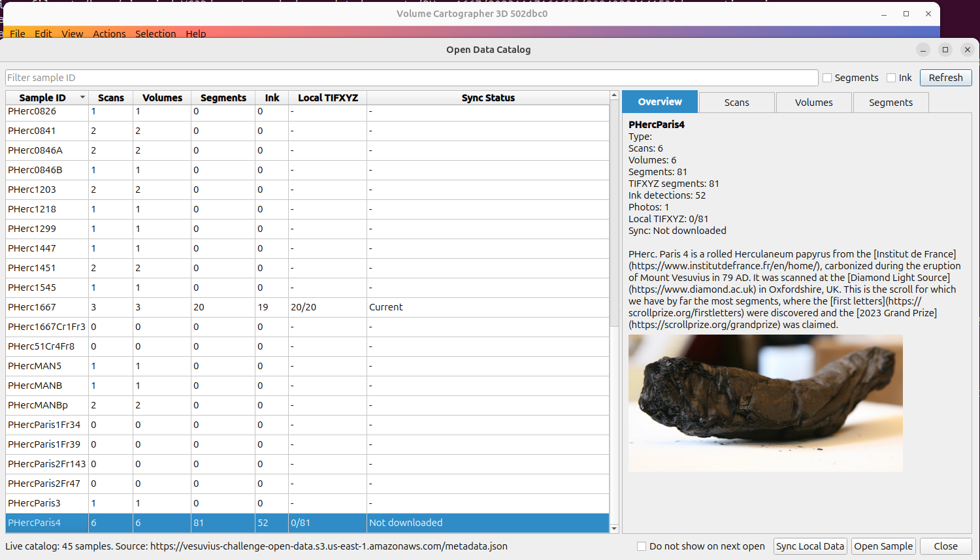Select the PHerc0841 row
The width and height of the screenshot is (980, 560).
[308, 131]
